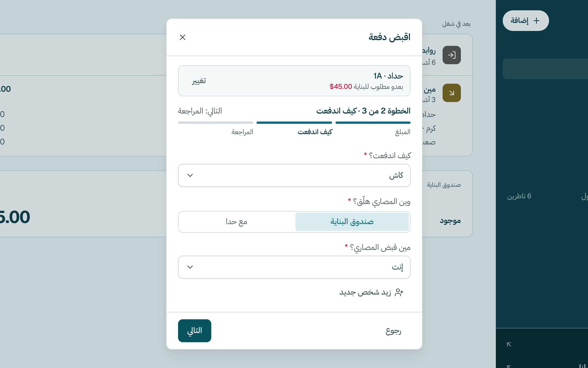Click the تغيير button on unit card
Screen dimensions: 588x368
tap(199, 81)
